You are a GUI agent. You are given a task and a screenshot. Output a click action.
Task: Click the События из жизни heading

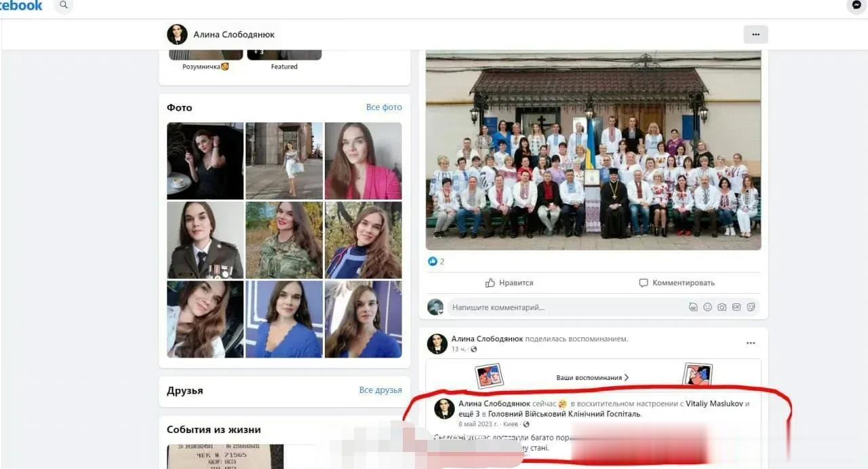pos(214,430)
